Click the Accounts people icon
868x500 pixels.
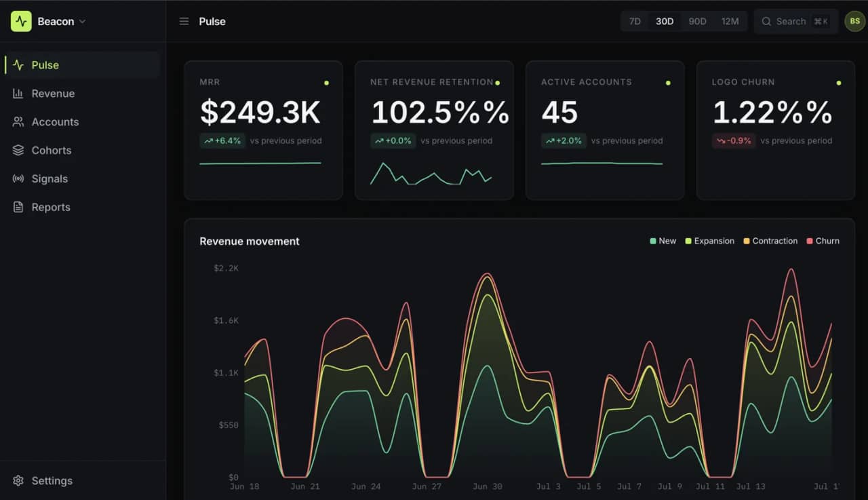(18, 122)
